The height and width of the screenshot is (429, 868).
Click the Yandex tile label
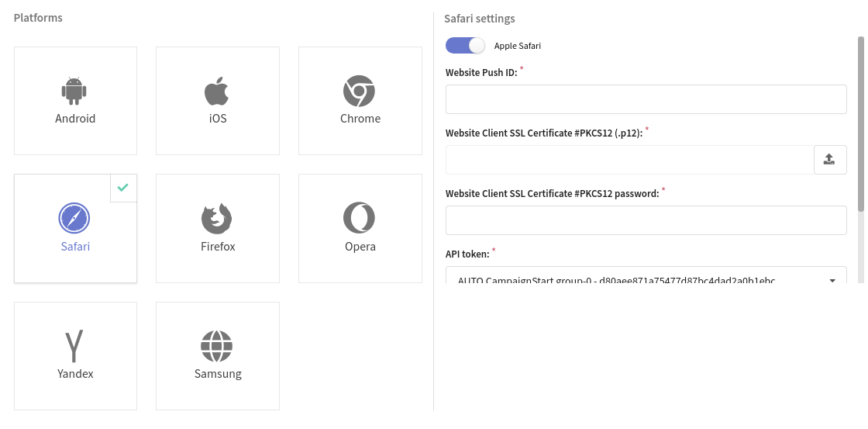[75, 374]
